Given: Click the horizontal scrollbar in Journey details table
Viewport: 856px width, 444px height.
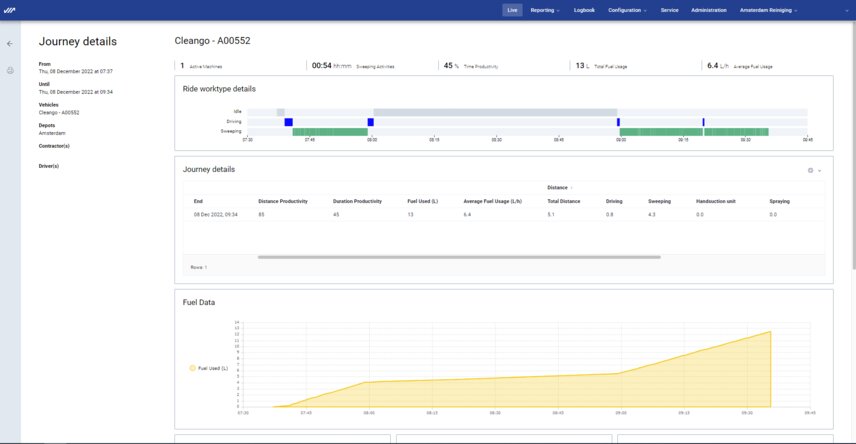Looking at the screenshot, I should tap(458, 257).
